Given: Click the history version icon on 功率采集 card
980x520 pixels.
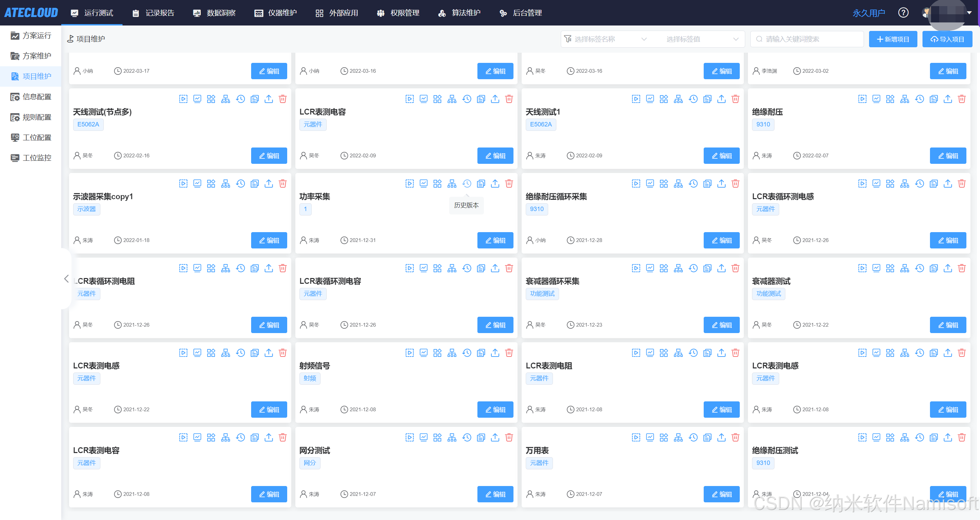Looking at the screenshot, I should click(x=467, y=184).
